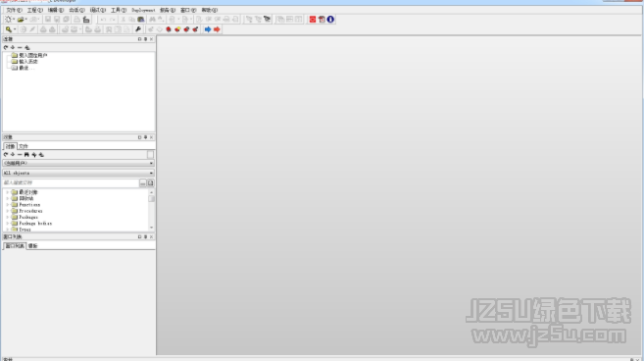The image size is (644, 361).
Task: Open the 编辑(E) Edit menu
Action: point(56,10)
